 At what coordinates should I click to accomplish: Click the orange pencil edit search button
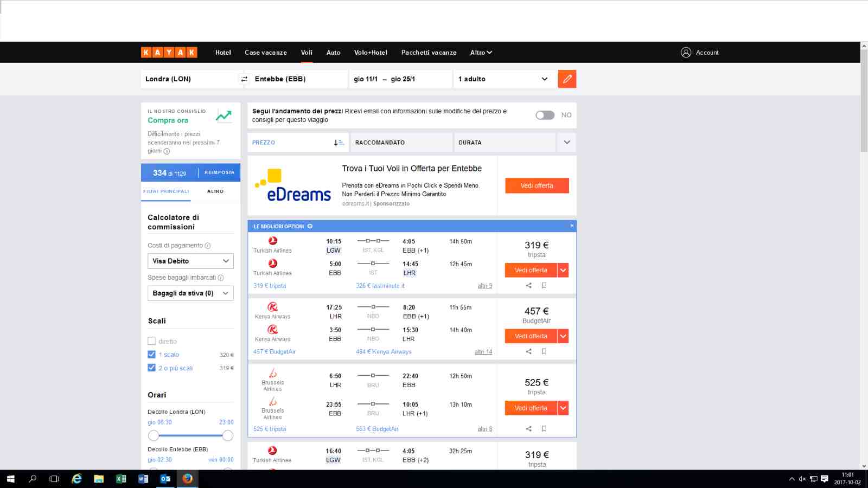click(x=567, y=79)
